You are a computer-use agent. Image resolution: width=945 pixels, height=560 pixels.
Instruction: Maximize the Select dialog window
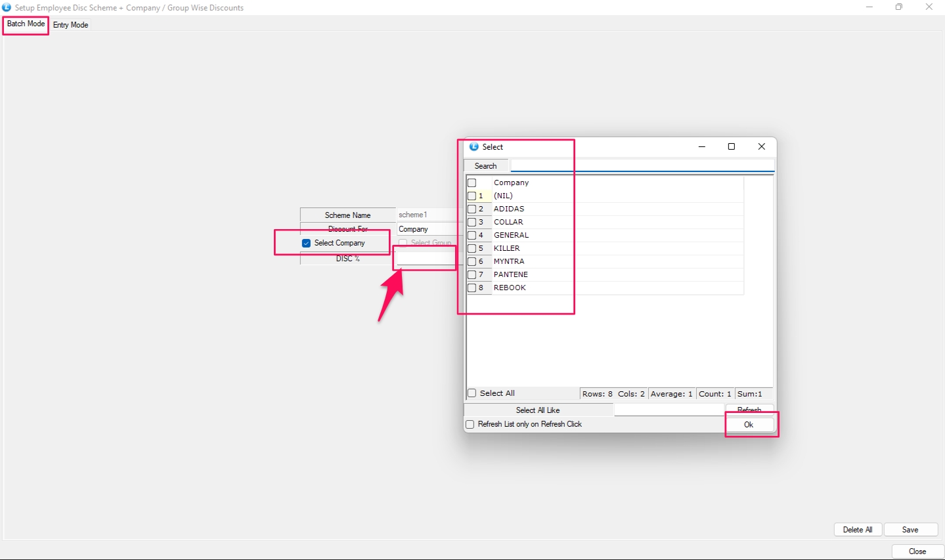click(732, 146)
